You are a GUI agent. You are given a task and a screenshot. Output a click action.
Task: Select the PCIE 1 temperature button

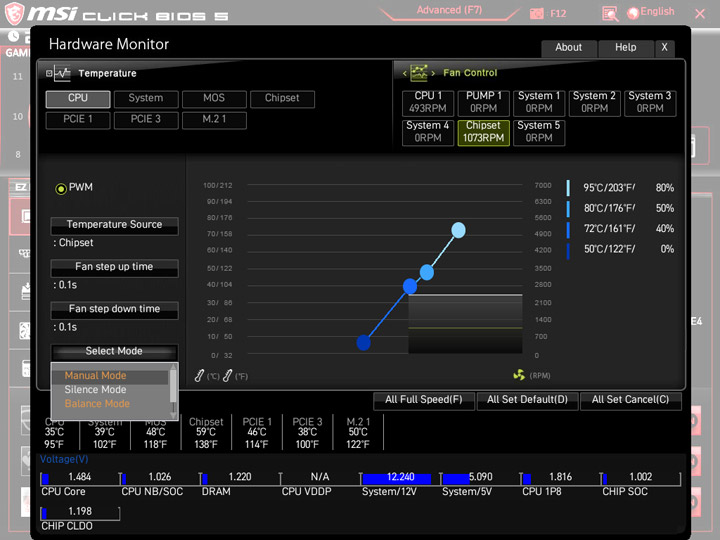(x=78, y=119)
